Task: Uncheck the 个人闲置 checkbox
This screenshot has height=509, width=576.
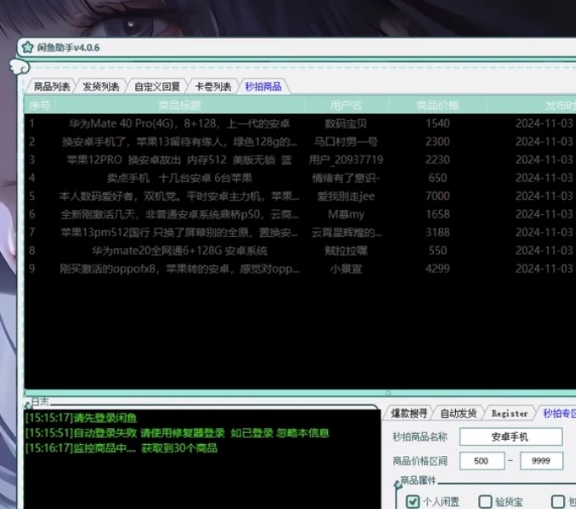Action: click(412, 501)
